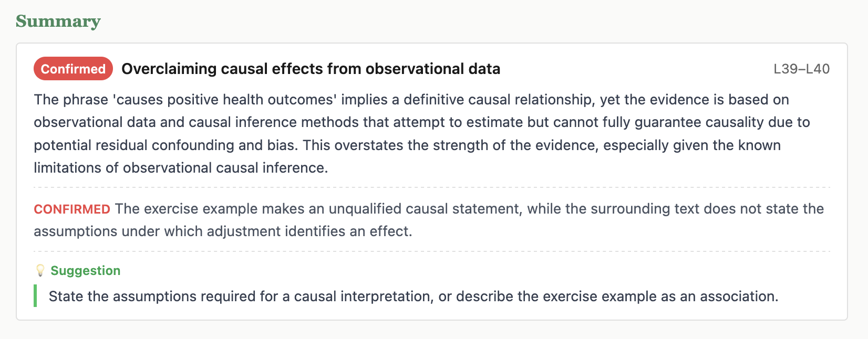Click the green Suggestion label
The height and width of the screenshot is (339, 868).
pyautogui.click(x=85, y=270)
